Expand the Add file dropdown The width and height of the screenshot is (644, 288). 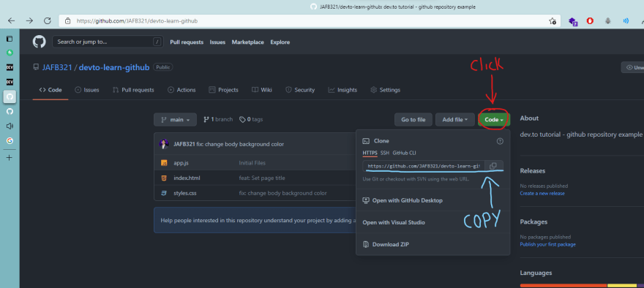(x=454, y=120)
